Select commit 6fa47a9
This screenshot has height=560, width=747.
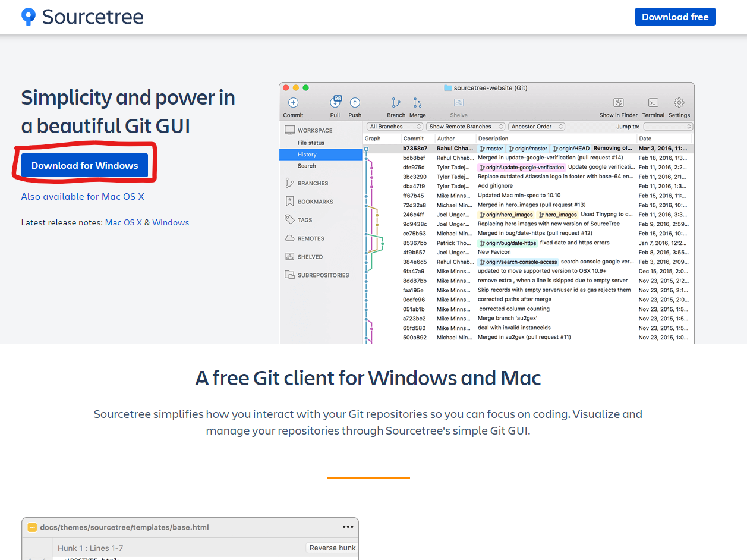click(528, 271)
